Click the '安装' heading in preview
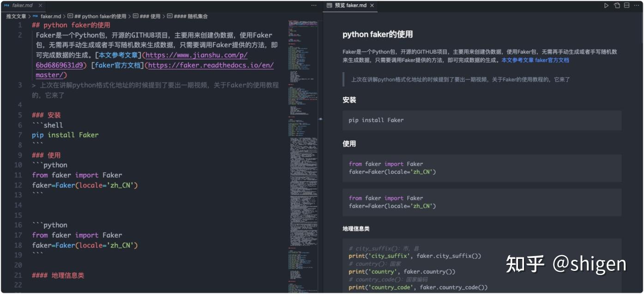Image resolution: width=644 pixels, height=294 pixels. coord(349,100)
